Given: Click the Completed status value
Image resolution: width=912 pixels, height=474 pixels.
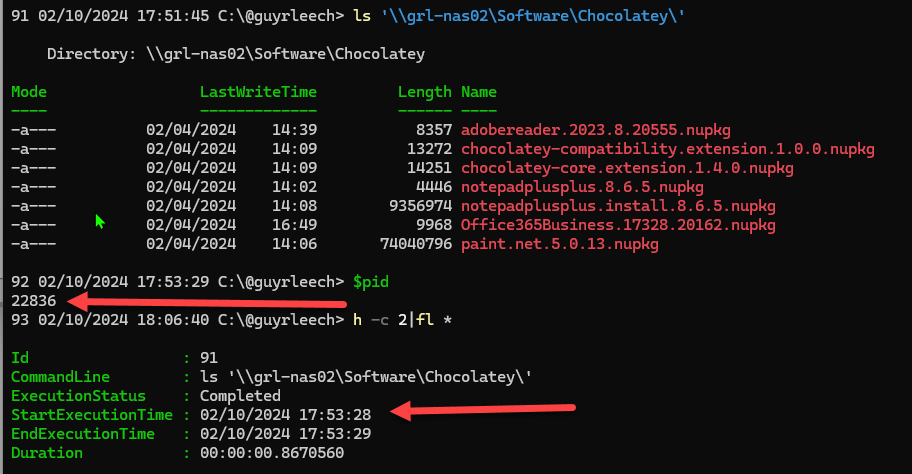Looking at the screenshot, I should coord(240,396).
